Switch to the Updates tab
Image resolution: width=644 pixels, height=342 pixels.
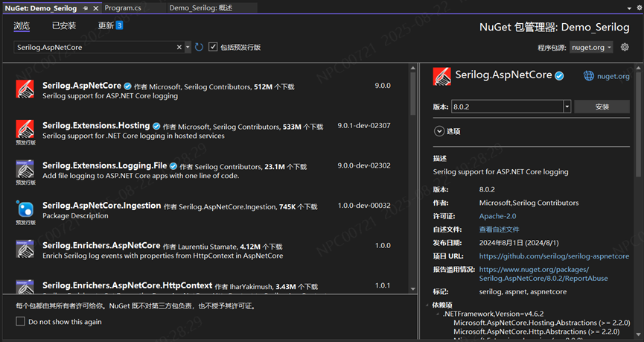pos(106,25)
